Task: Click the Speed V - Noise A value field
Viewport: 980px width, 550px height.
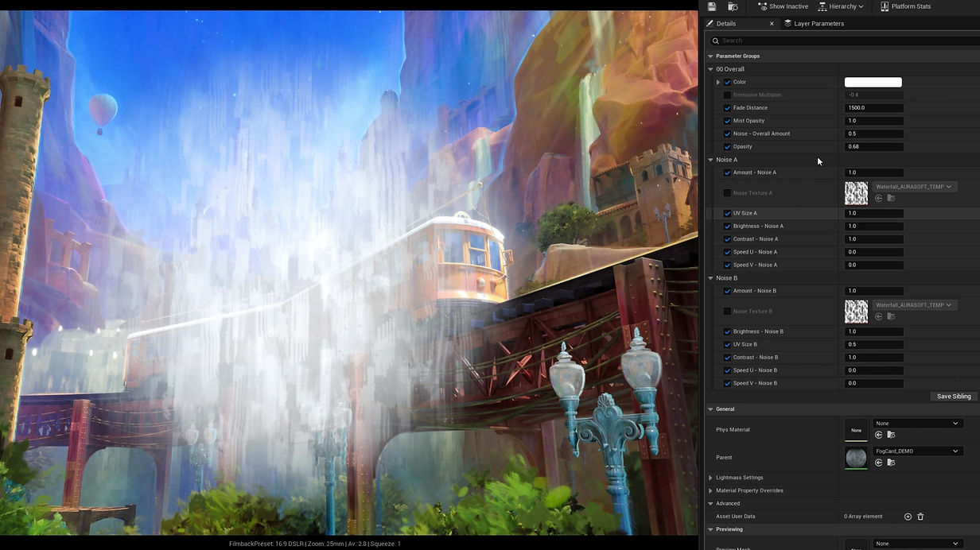Action: [x=873, y=265]
